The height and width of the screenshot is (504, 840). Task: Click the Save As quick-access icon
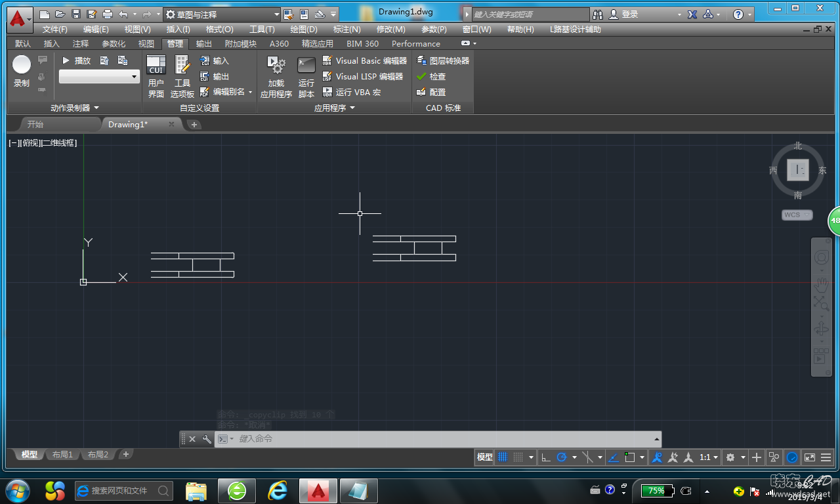click(x=92, y=14)
